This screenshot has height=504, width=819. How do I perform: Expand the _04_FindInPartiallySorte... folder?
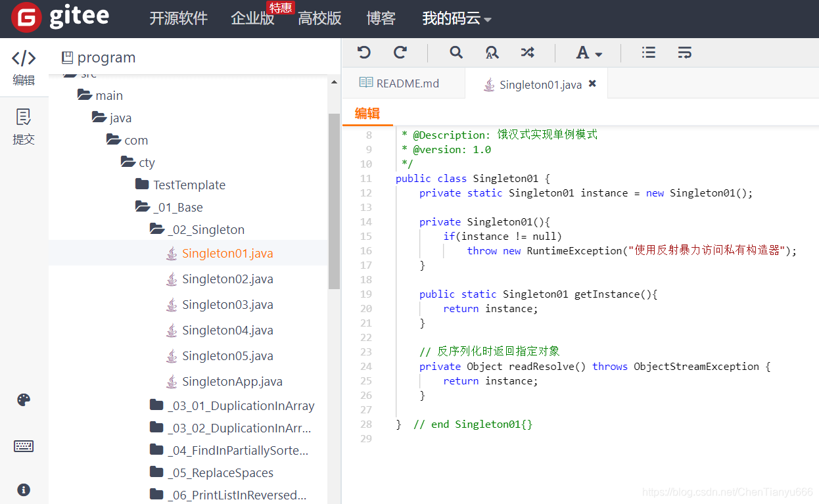pos(156,450)
